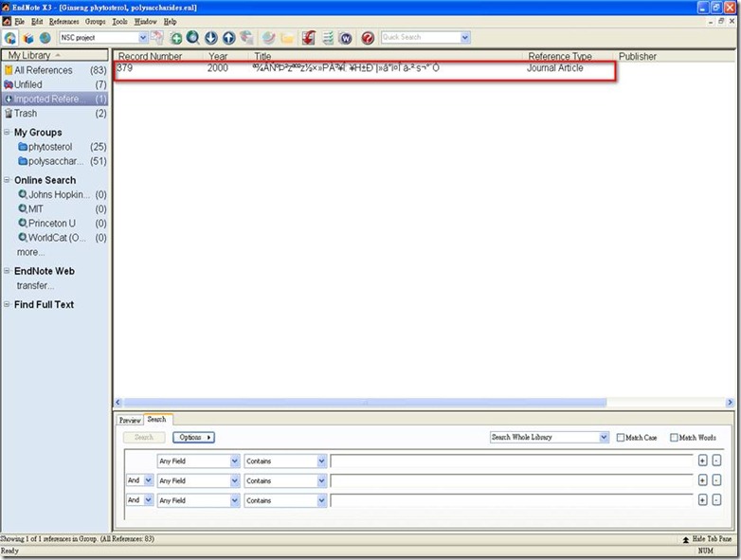741x560 pixels.
Task: Click the New Reference green plus icon
Action: coord(176,38)
